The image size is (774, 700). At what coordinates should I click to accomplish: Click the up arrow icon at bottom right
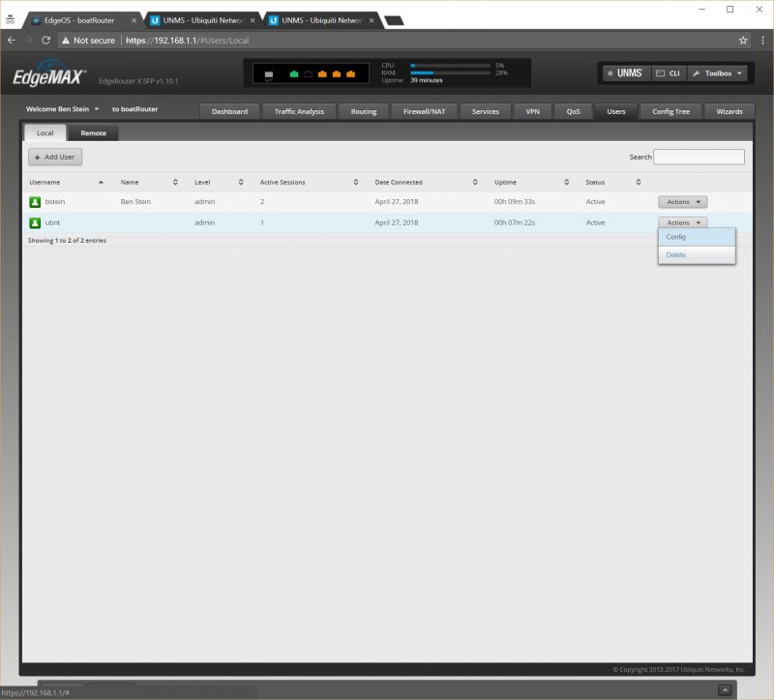[x=725, y=689]
